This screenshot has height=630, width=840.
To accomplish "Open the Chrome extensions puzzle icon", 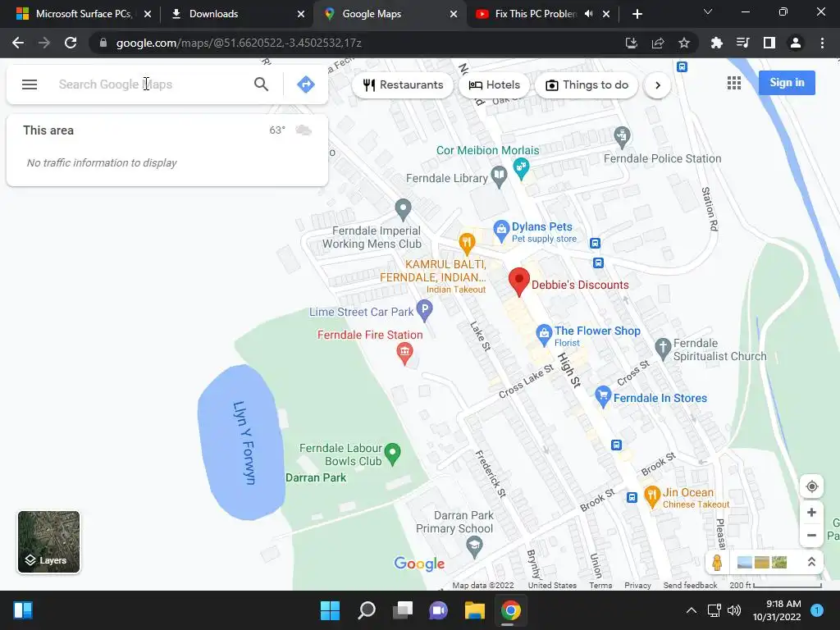I will (x=716, y=43).
